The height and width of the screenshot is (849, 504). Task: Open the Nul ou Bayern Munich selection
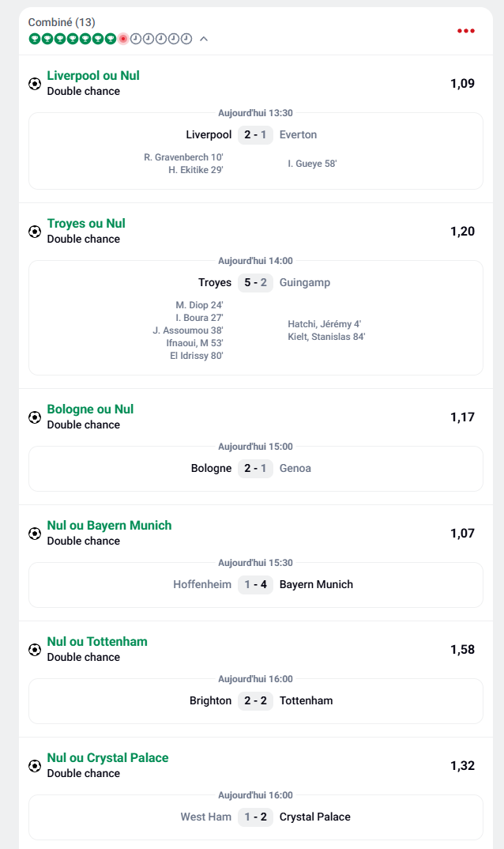point(109,526)
